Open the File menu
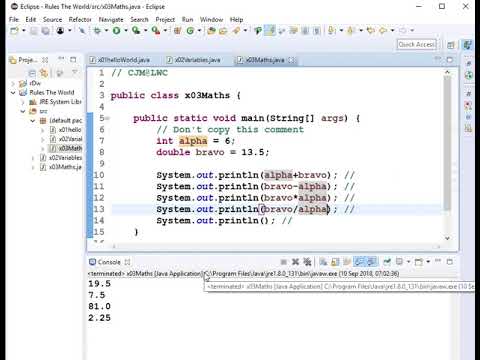The width and height of the screenshot is (480, 360). click(x=14, y=20)
